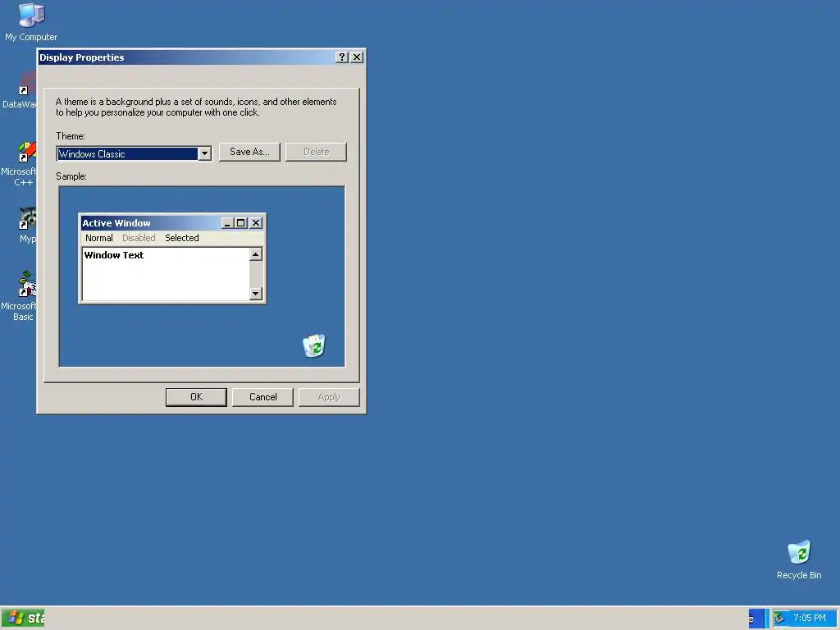The image size is (840, 630).
Task: Click the sample window's minimize button
Action: pos(228,223)
